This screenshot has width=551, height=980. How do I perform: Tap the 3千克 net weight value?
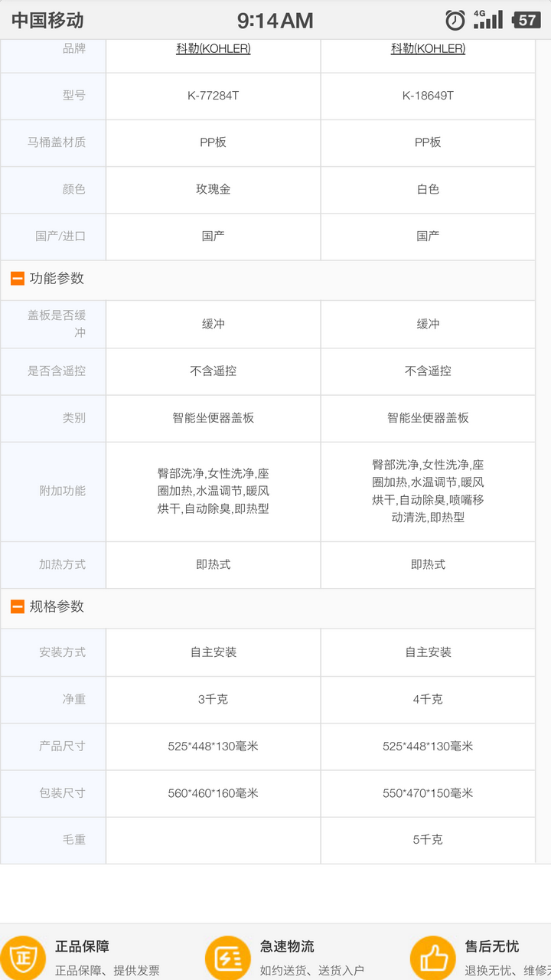214,699
